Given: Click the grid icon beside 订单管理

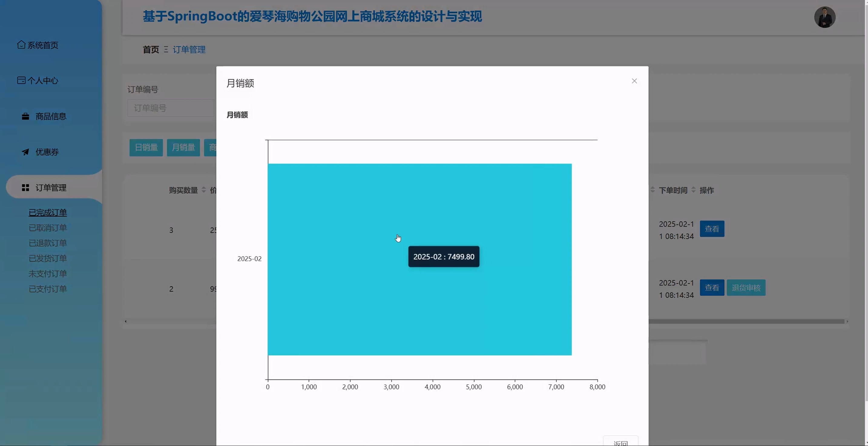Looking at the screenshot, I should pos(25,188).
